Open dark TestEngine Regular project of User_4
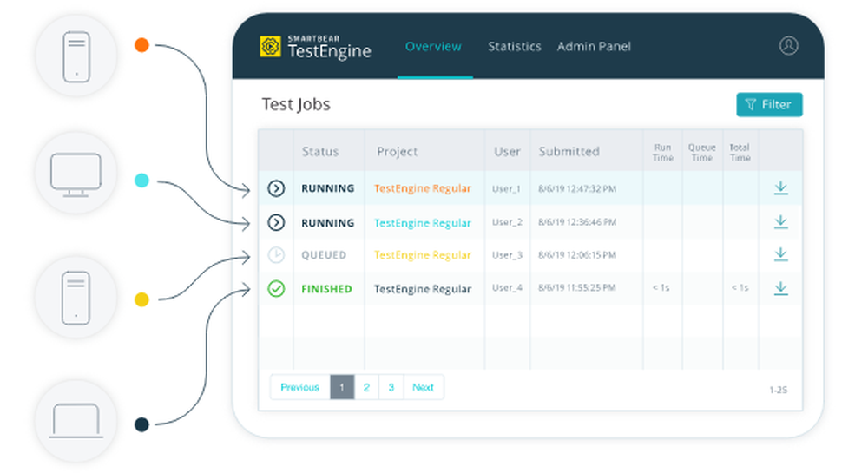This screenshot has height=473, width=868. [423, 289]
